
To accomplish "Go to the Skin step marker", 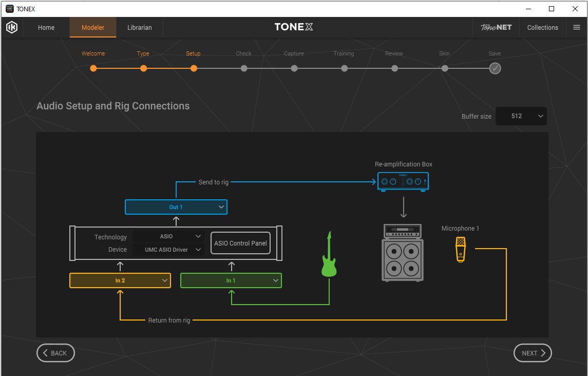I will coord(445,68).
